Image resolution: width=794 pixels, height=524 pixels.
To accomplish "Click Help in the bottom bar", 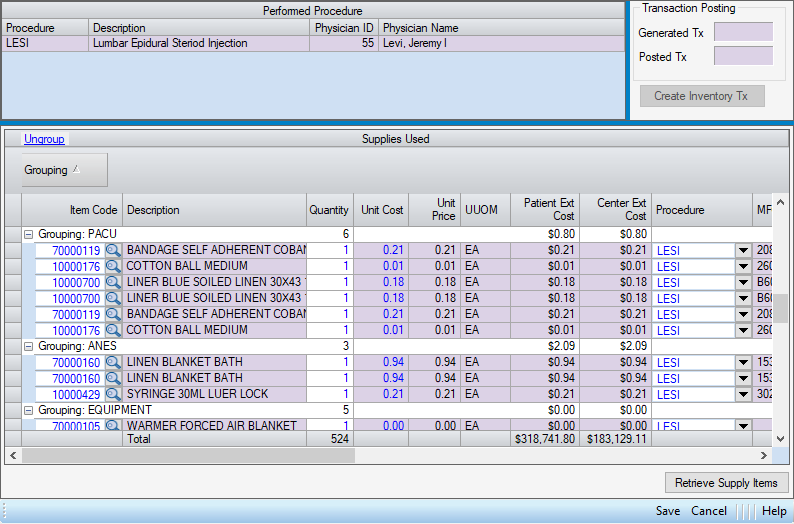I will 774,511.
